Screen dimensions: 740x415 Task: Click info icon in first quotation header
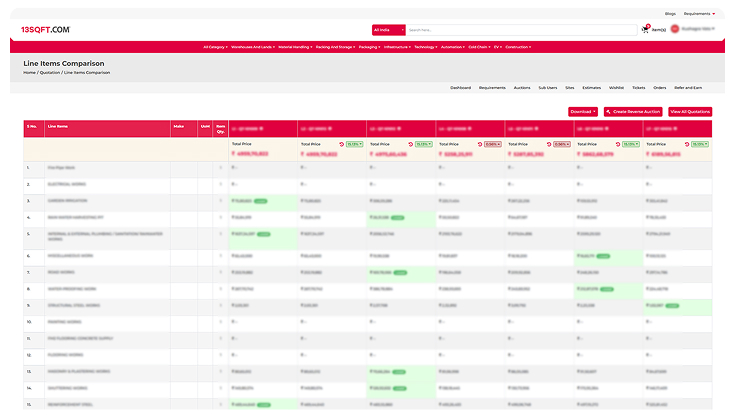point(261,129)
